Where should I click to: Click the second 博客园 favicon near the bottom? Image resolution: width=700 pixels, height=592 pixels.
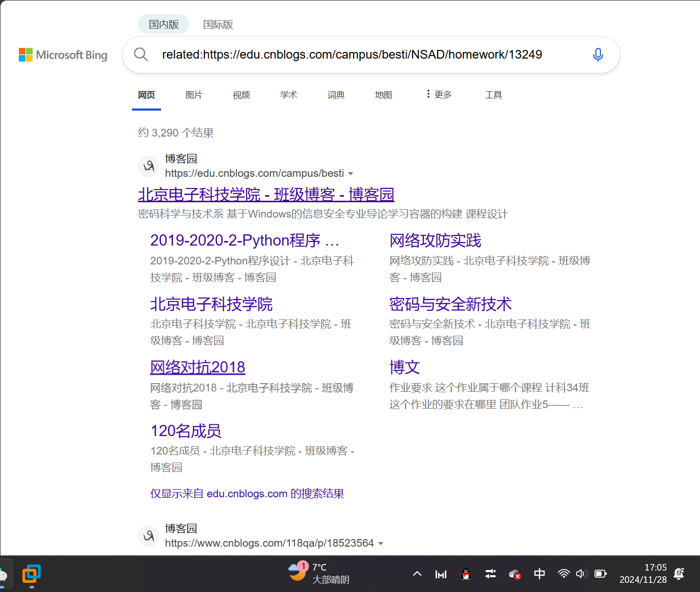coord(149,536)
